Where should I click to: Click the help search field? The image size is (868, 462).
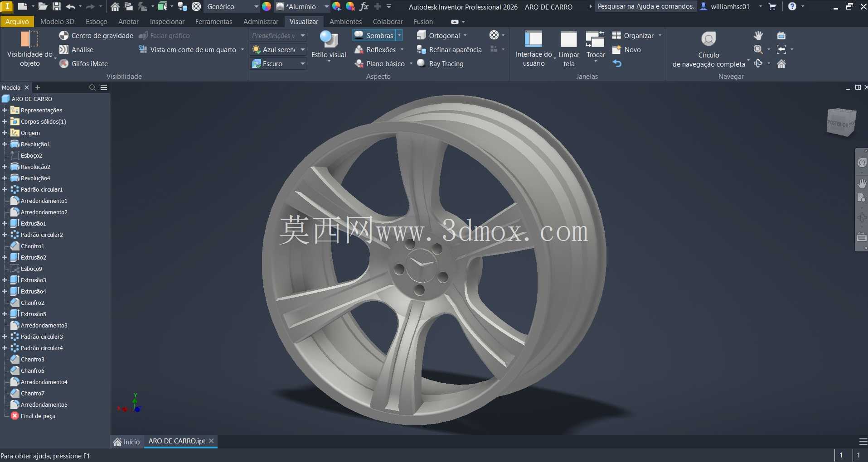[x=645, y=6]
